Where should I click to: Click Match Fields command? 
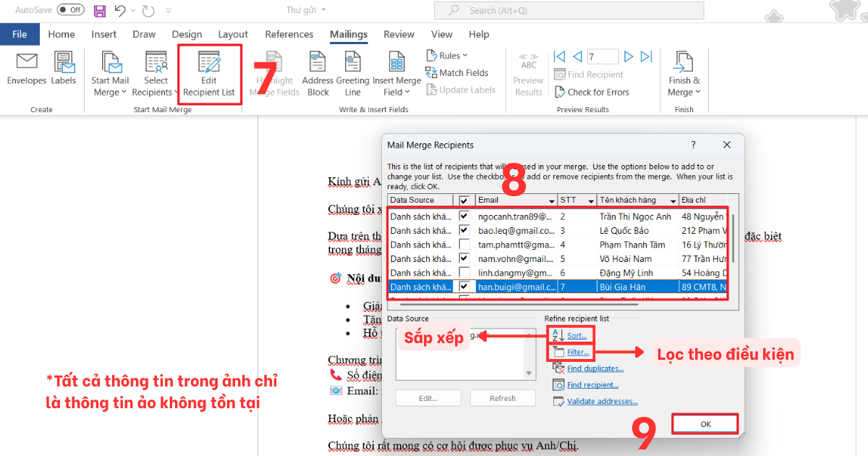tap(457, 72)
